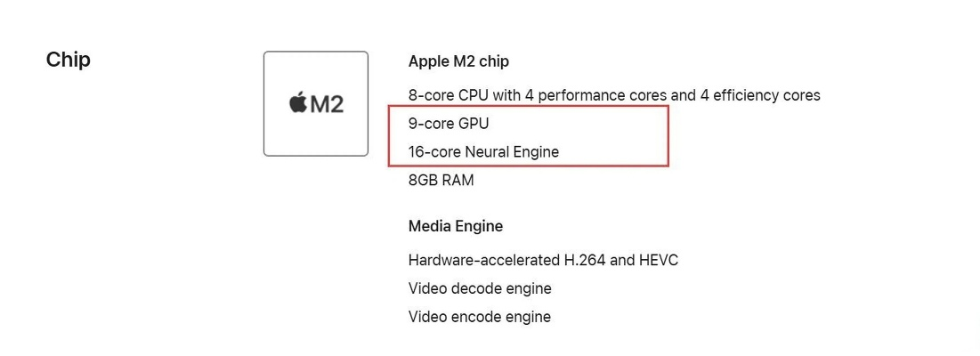Select the "Media Engine" subheading
Viewport: 980px width, 356px height.
pos(456,226)
